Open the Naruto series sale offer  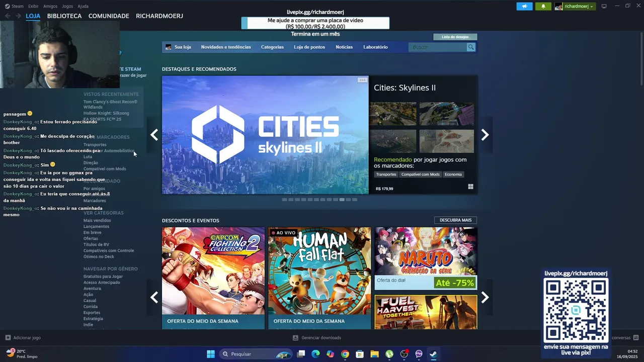[x=426, y=258]
